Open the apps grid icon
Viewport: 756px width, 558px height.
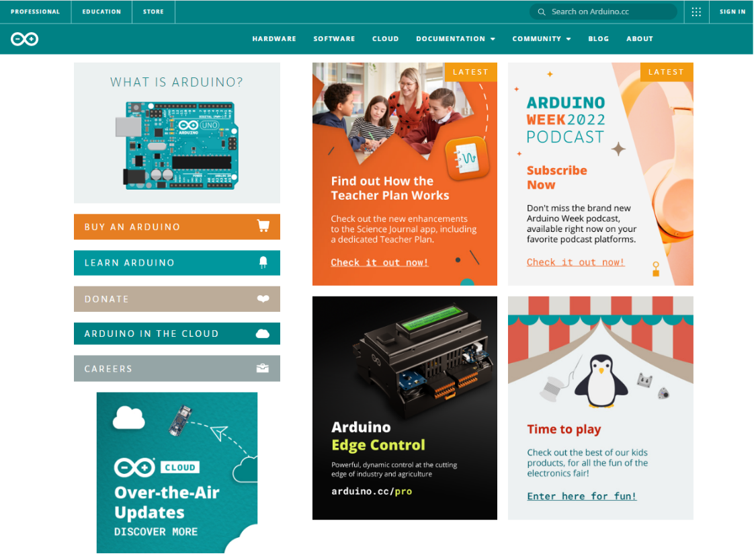(x=696, y=11)
